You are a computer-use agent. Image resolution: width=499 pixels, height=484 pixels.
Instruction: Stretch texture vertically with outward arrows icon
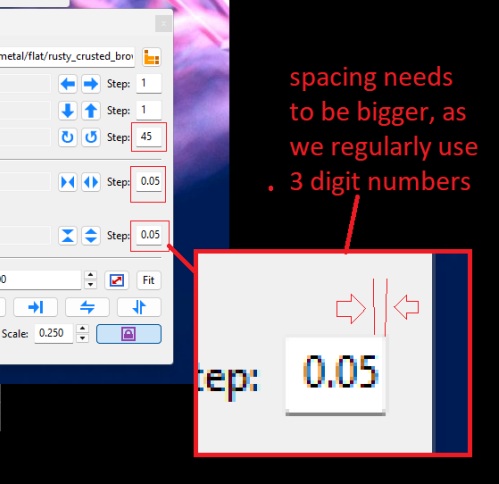click(91, 236)
